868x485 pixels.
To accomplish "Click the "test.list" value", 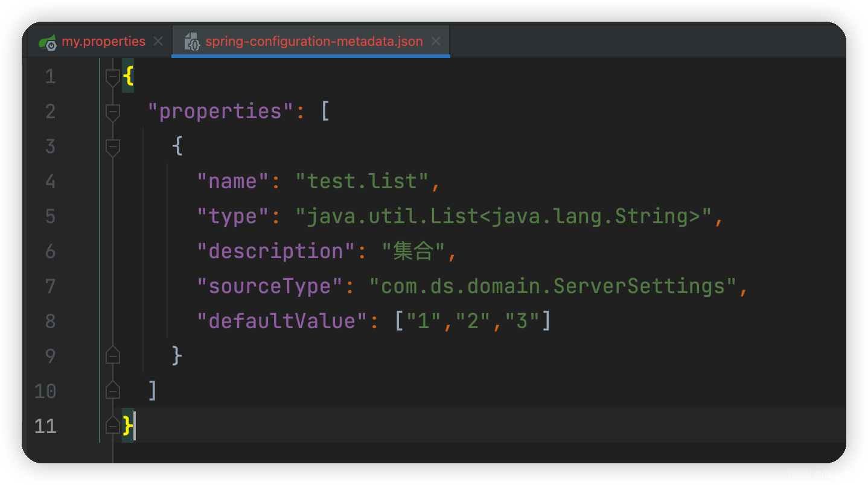I will pyautogui.click(x=362, y=182).
